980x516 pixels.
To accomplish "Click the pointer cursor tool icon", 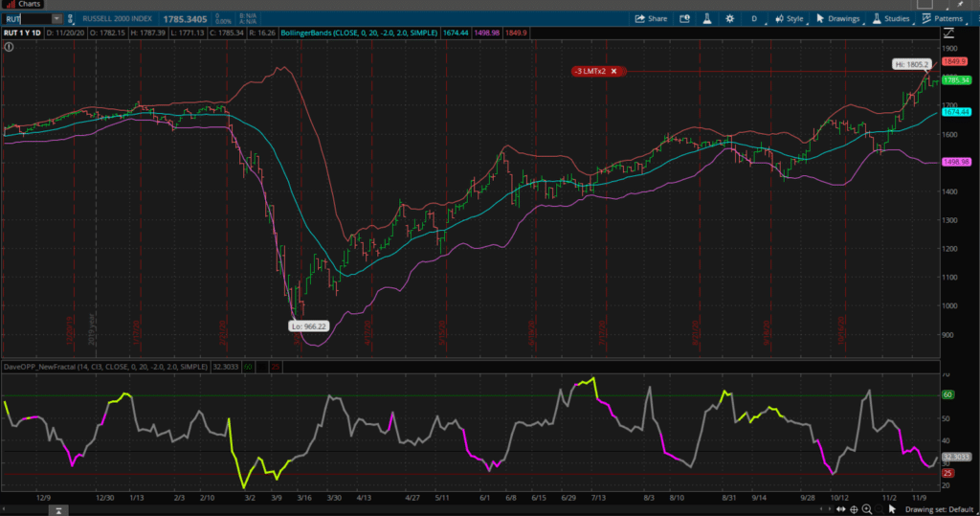I will (892, 509).
